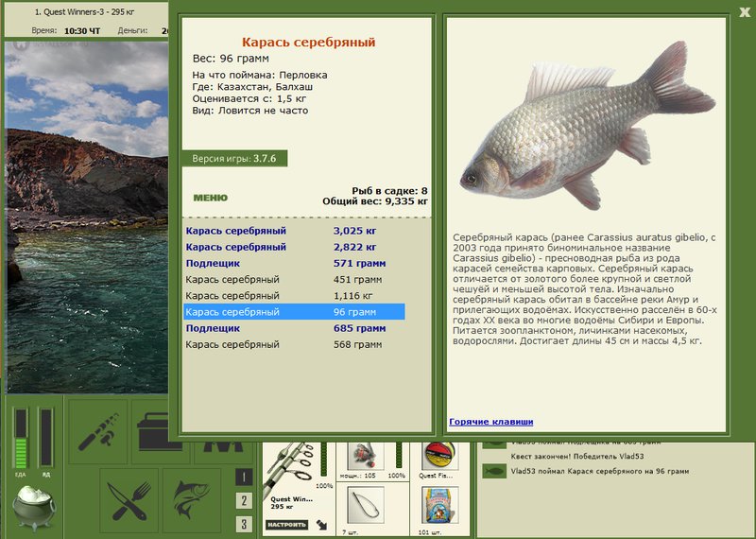The image size is (756, 539).
Task: Close the keepnet window with X
Action: point(745,12)
